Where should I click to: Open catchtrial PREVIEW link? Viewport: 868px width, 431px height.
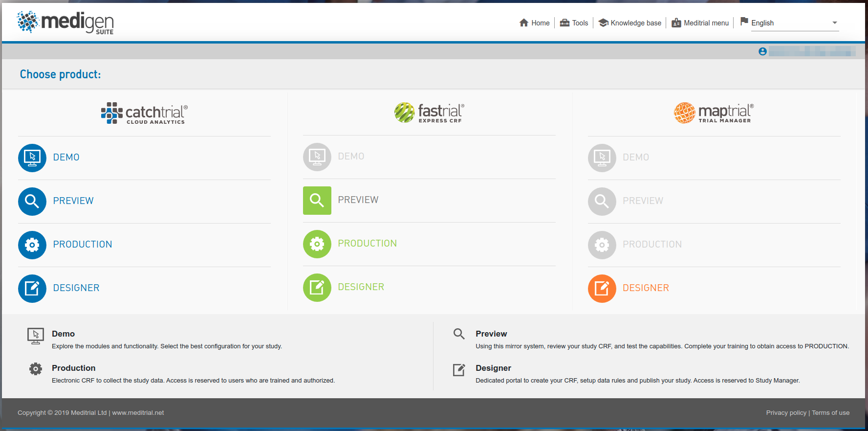[73, 201]
